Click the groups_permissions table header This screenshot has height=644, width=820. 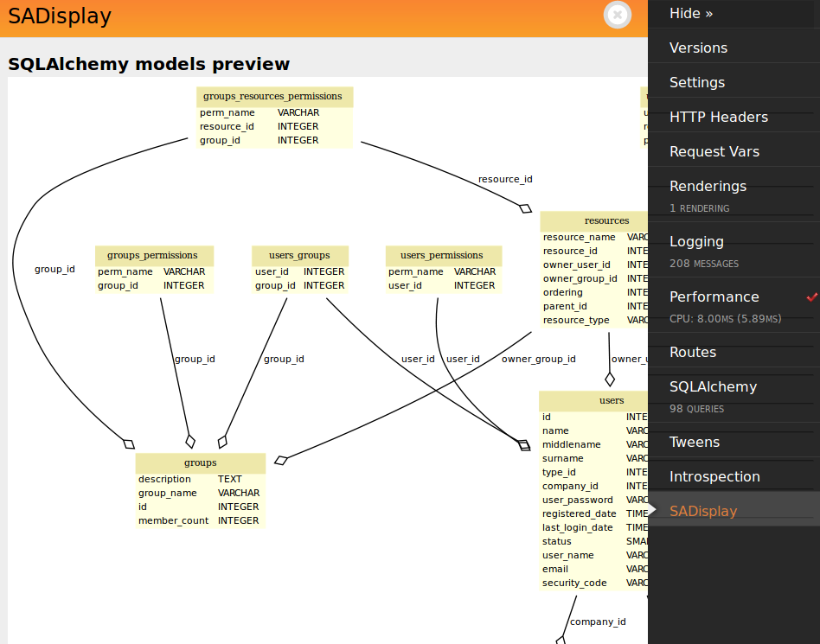(x=152, y=255)
